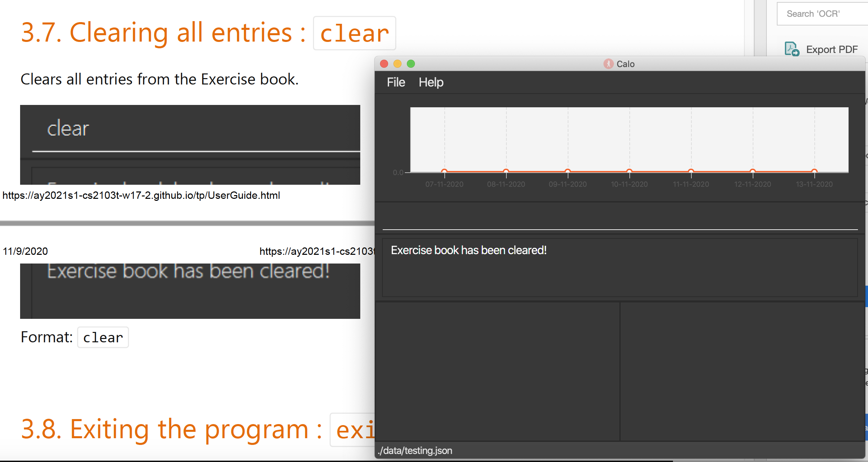868x462 pixels.
Task: Click the Export PDF label
Action: (x=831, y=50)
